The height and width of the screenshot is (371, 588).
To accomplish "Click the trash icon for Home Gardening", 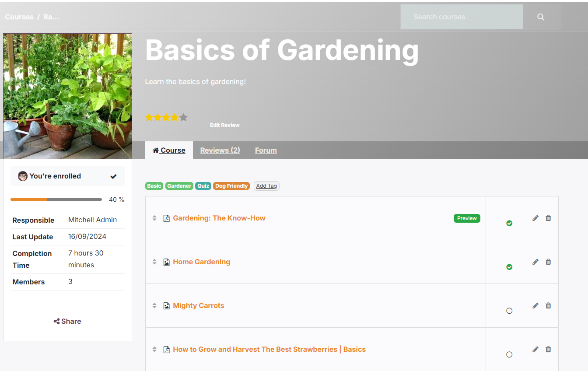I will point(548,262).
